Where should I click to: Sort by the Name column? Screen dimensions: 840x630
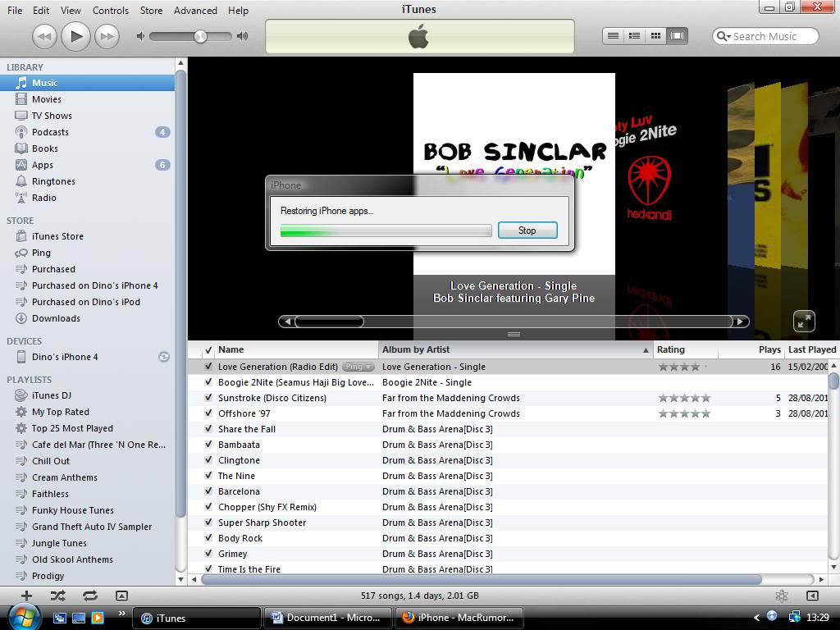coord(296,349)
